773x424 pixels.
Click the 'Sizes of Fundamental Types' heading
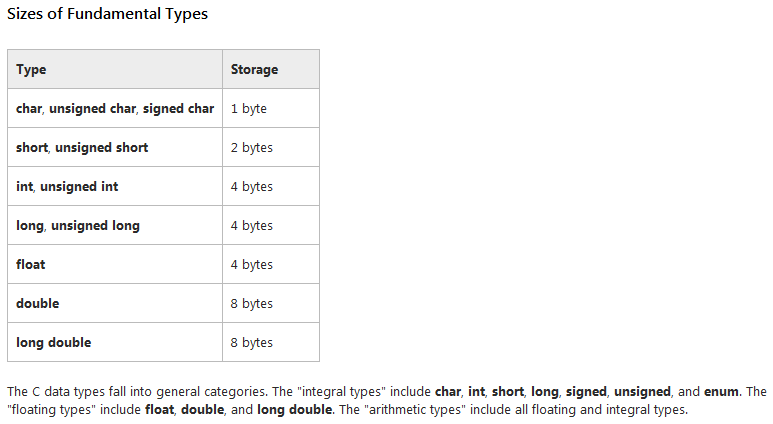(x=107, y=14)
